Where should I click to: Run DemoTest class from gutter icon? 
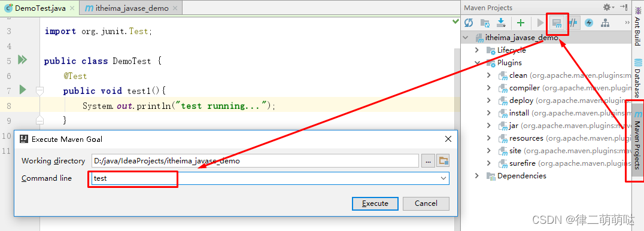22,60
